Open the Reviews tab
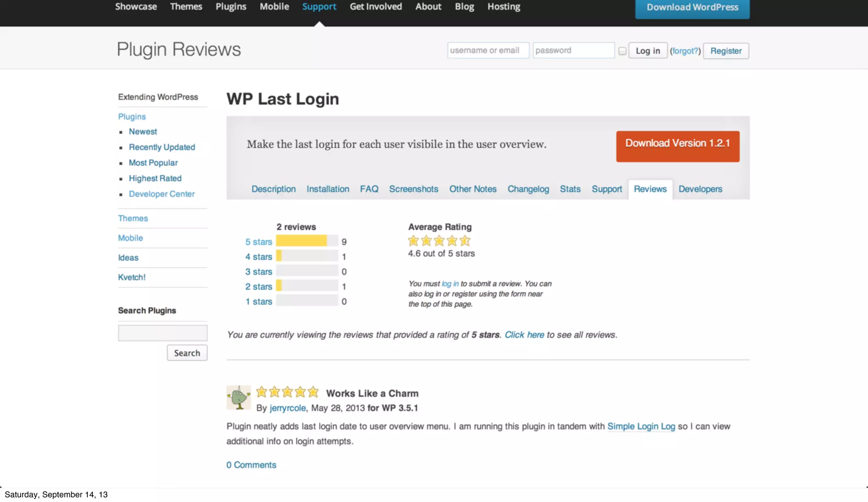Image resolution: width=868 pixels, height=502 pixels. tap(650, 189)
